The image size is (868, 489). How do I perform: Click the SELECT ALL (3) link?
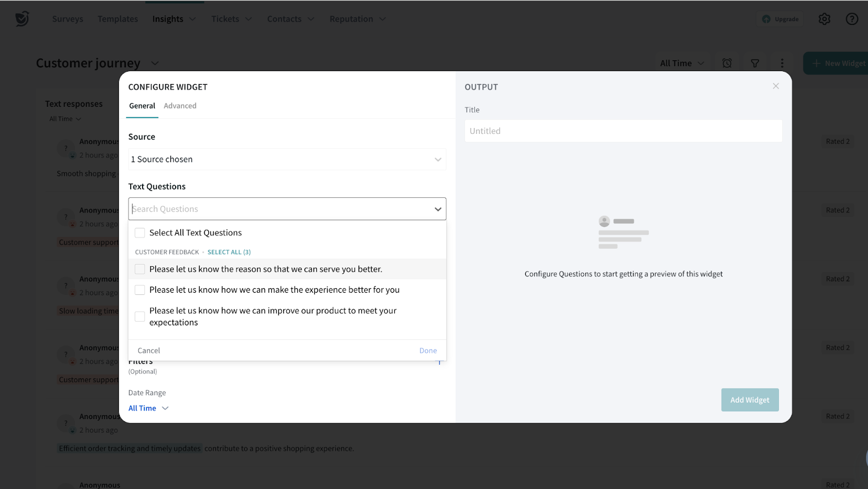click(229, 252)
